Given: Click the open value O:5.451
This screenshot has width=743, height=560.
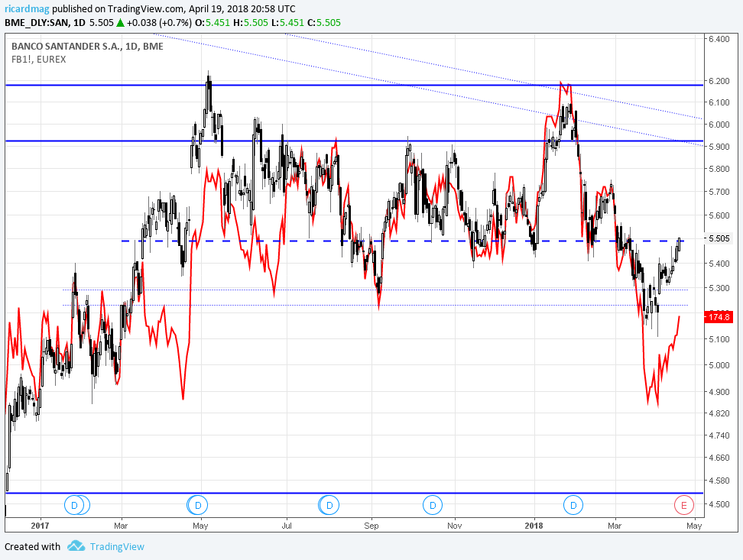Looking at the screenshot, I should point(213,22).
